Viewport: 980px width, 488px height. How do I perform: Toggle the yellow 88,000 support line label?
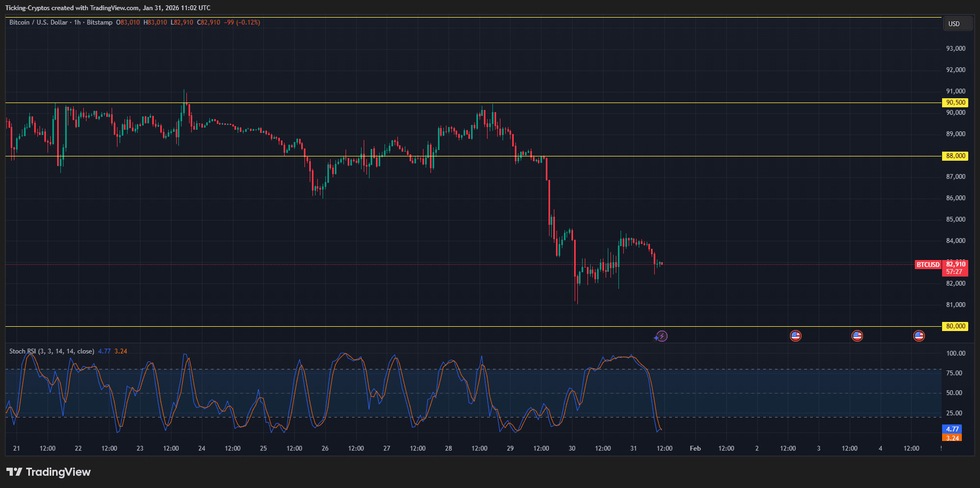click(955, 156)
